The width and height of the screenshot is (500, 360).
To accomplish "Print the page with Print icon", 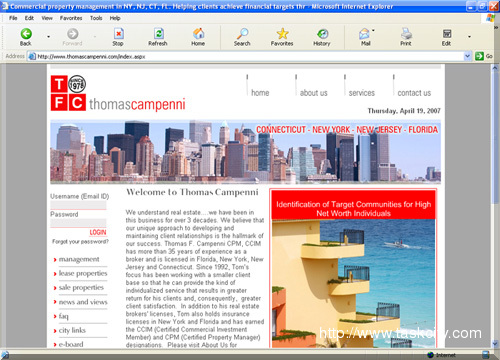I will point(406,37).
